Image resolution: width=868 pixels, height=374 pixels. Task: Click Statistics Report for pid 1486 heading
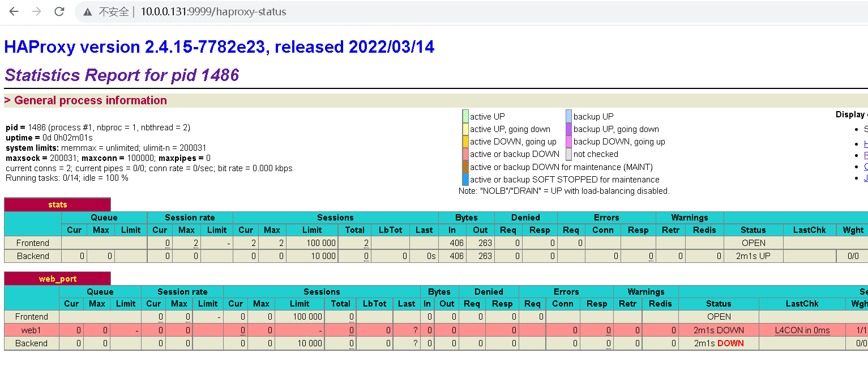[x=122, y=75]
